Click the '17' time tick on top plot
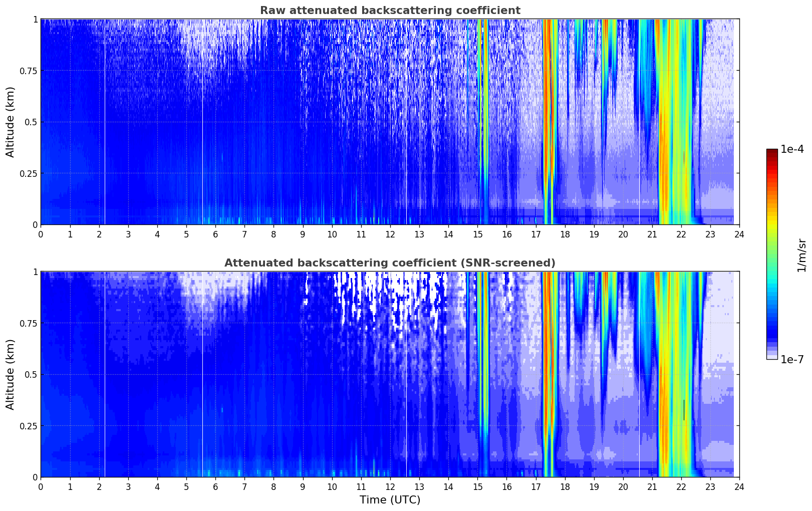Viewport: 812px width, 511px height. tap(535, 234)
